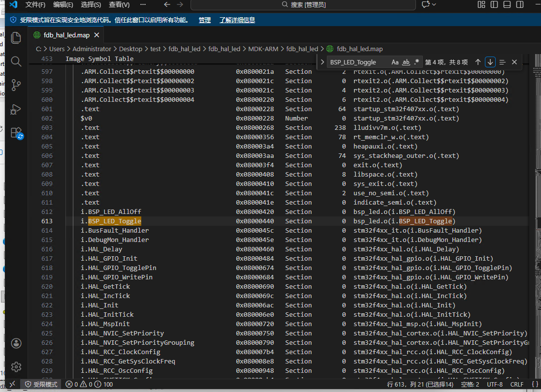Open the Desktop breadcrumb dropdown
The width and height of the screenshot is (541, 392).
pyautogui.click(x=130, y=49)
